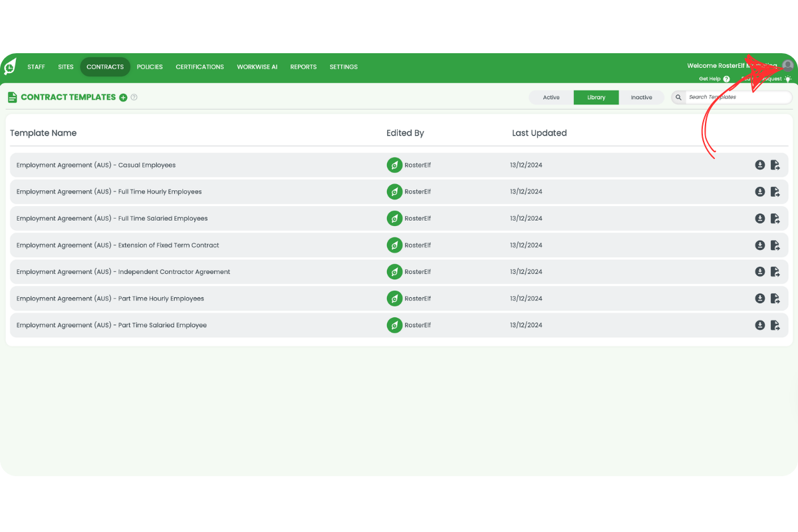Add Extension of Fixed Term Contract template

[775, 245]
